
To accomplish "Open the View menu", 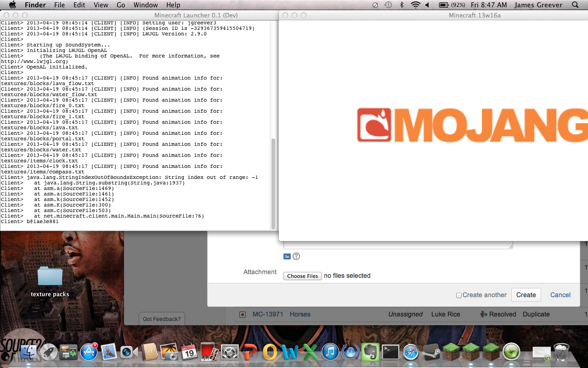I will click(x=101, y=5).
